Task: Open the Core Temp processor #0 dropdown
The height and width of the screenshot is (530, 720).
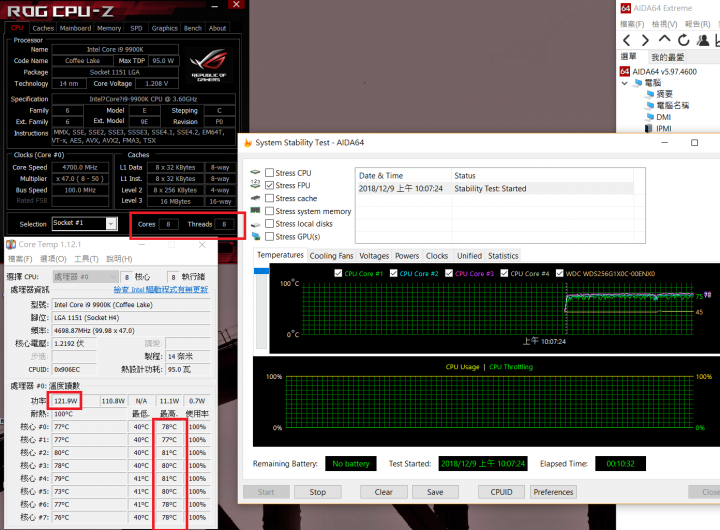Action: click(x=85, y=276)
